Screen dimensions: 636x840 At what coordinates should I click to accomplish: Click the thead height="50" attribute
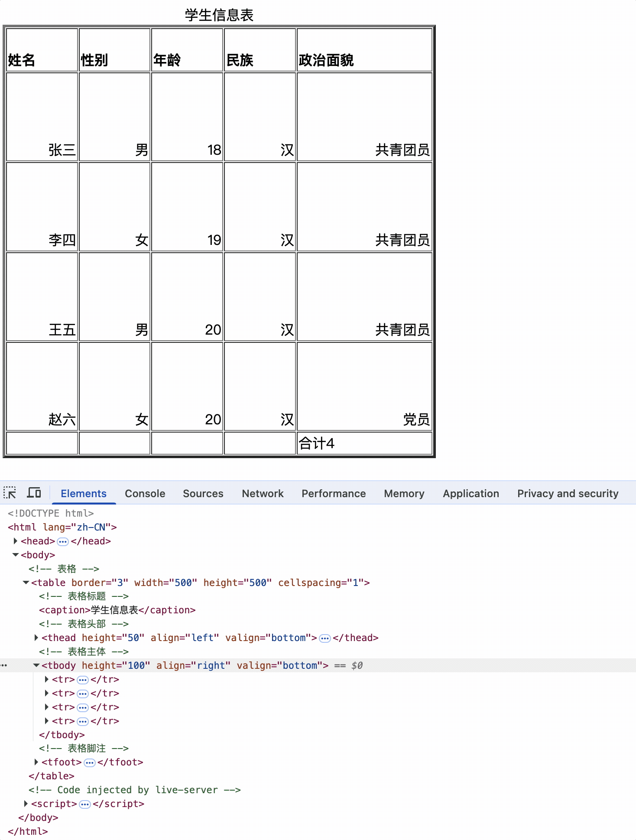113,638
